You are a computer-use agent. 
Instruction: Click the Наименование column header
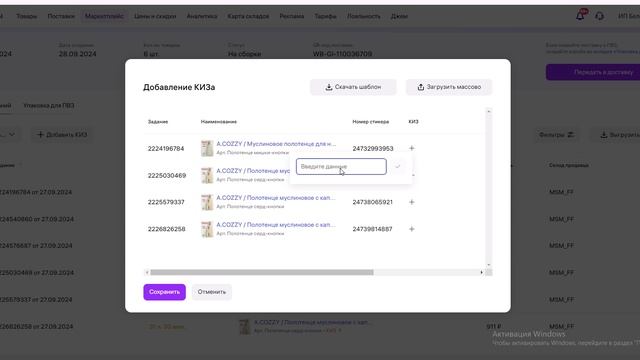[x=219, y=122]
